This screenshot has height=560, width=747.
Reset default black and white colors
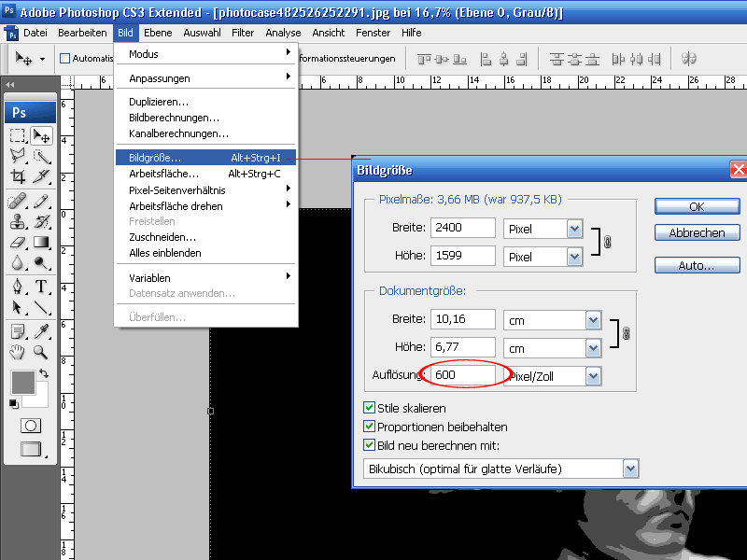(14, 404)
